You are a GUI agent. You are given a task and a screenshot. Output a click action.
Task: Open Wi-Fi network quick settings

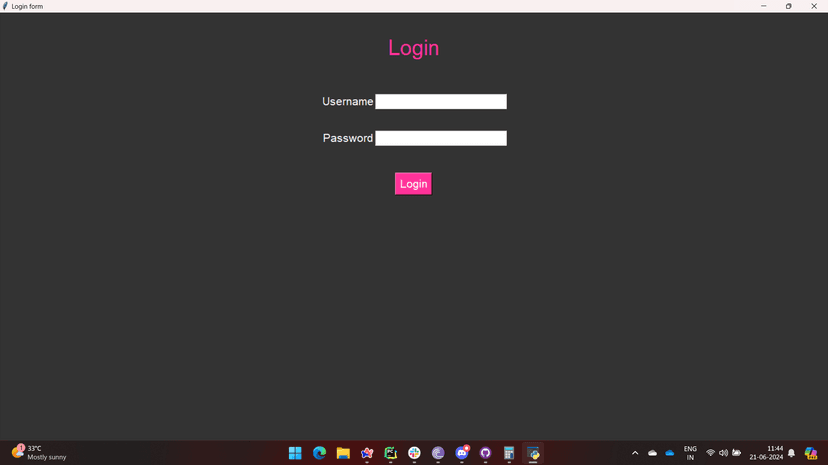pyautogui.click(x=710, y=453)
